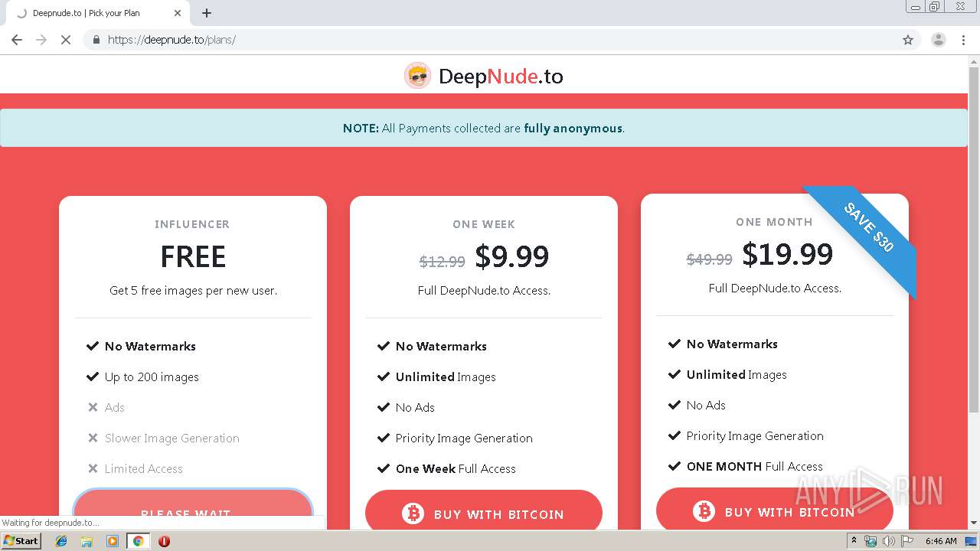Open the Action Center flag icon

tap(907, 541)
